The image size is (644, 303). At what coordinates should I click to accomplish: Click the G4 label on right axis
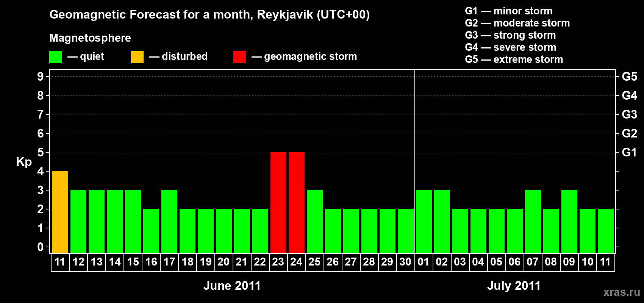[630, 96]
